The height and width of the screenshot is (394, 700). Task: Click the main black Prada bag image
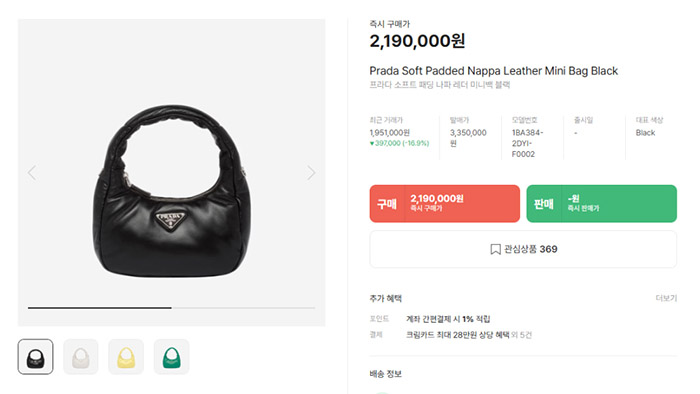tap(171, 191)
